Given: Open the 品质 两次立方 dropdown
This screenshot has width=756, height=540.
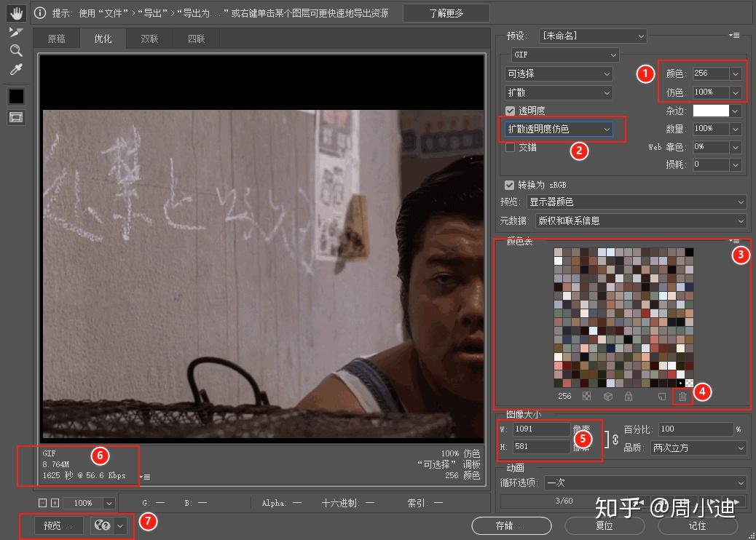Looking at the screenshot, I should (x=698, y=448).
